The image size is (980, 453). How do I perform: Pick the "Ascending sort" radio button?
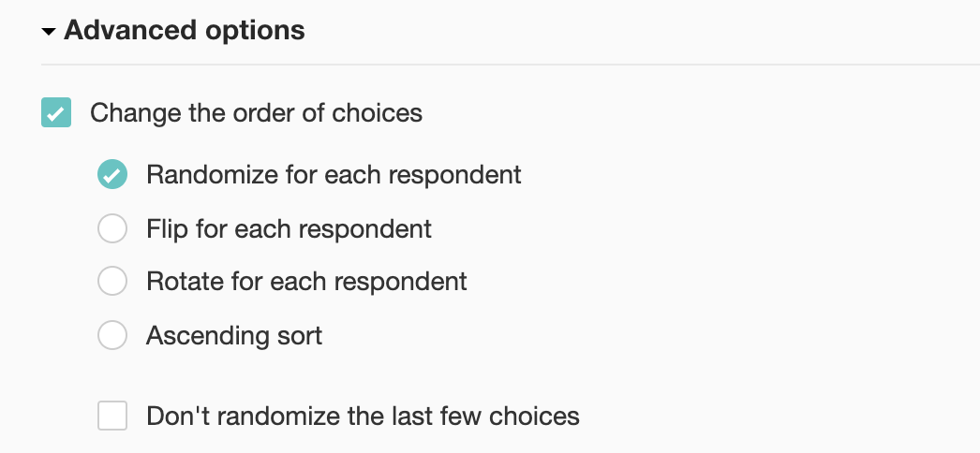click(112, 335)
